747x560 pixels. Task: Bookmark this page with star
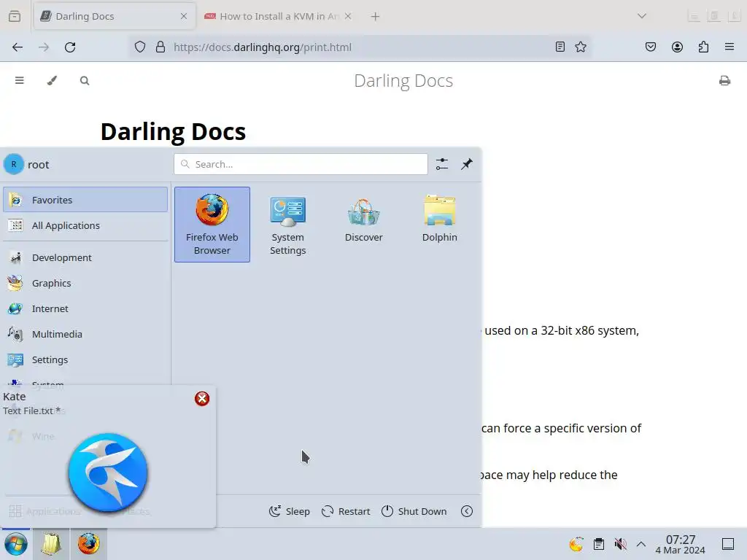(580, 47)
